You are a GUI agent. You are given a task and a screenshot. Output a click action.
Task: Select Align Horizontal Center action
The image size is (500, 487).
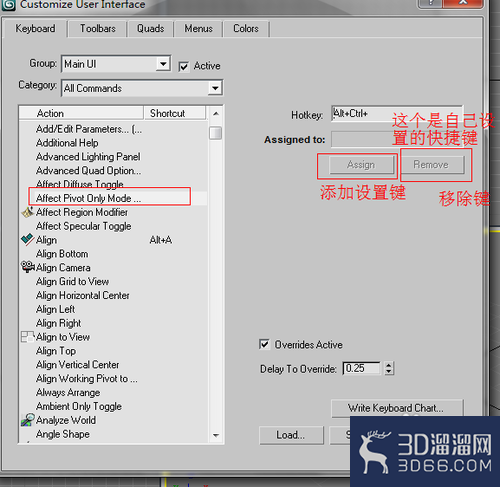point(83,295)
